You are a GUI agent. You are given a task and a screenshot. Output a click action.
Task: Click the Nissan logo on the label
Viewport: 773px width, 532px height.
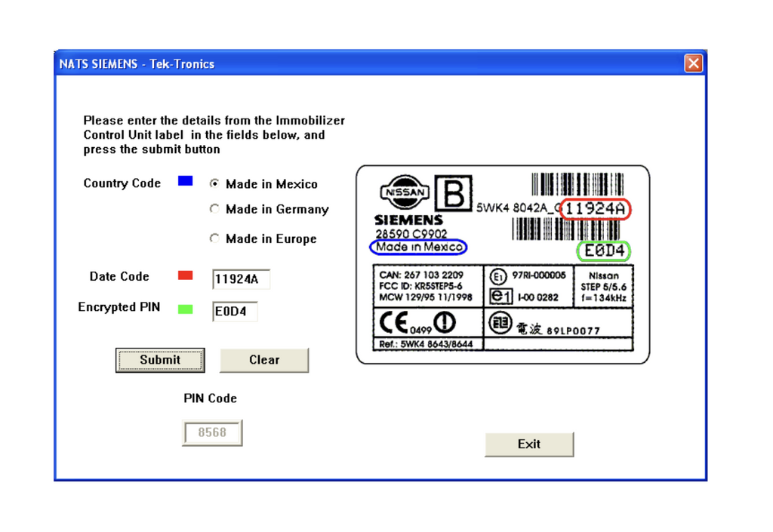pyautogui.click(x=405, y=192)
